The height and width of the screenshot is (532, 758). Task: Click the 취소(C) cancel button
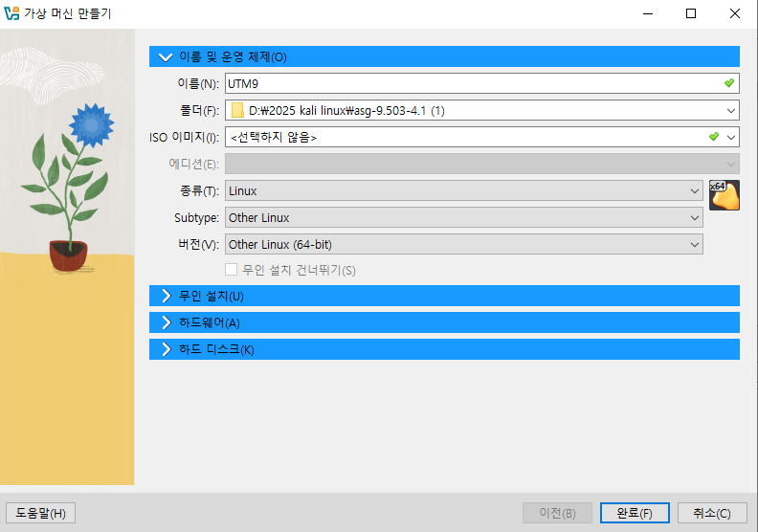712,513
